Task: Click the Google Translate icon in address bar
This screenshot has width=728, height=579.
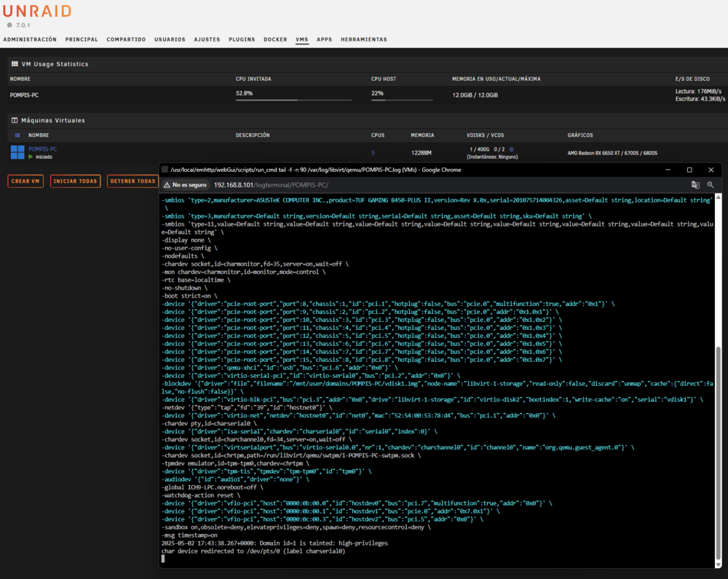Action: [695, 185]
